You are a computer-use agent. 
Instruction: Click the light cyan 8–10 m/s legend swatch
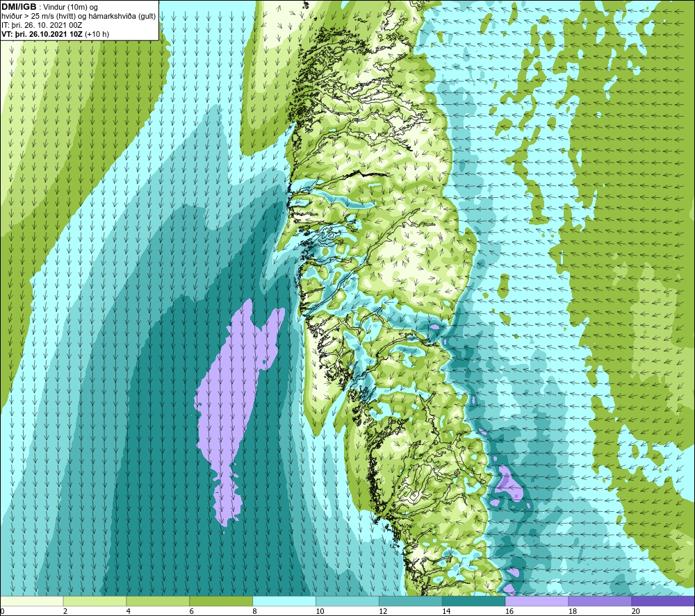click(x=284, y=601)
